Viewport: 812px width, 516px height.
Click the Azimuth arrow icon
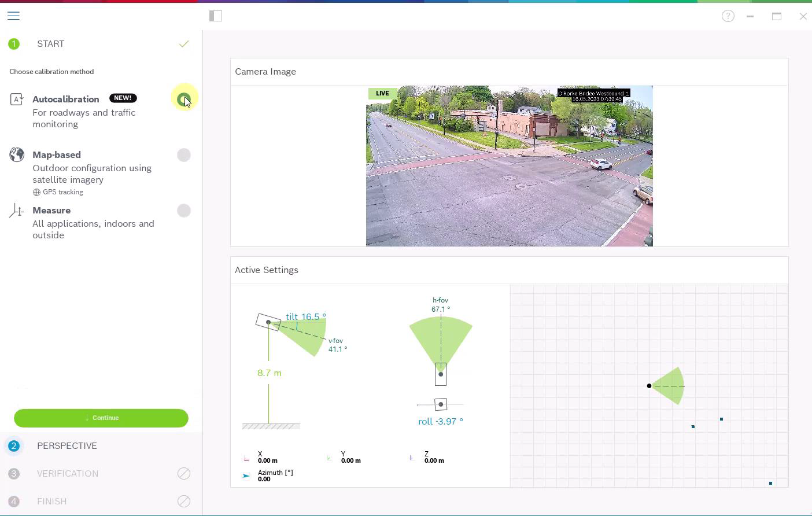(246, 476)
